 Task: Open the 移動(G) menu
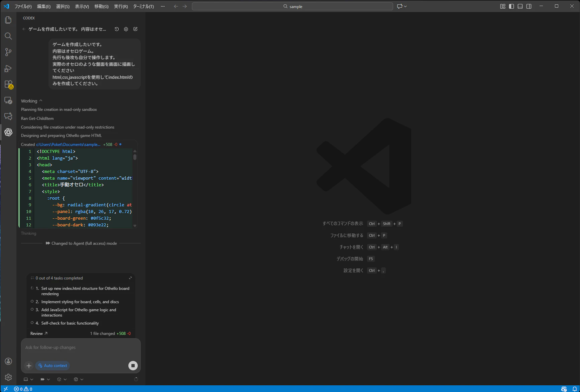(x=101, y=6)
